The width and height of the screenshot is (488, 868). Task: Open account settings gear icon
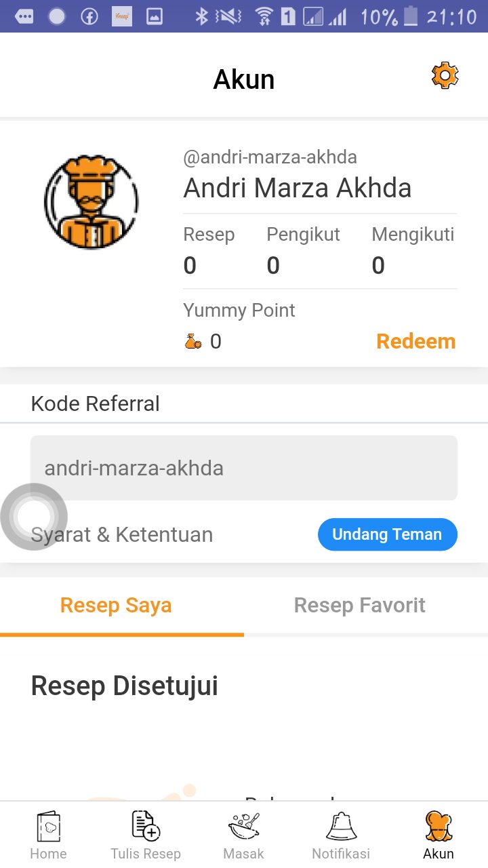[445, 75]
